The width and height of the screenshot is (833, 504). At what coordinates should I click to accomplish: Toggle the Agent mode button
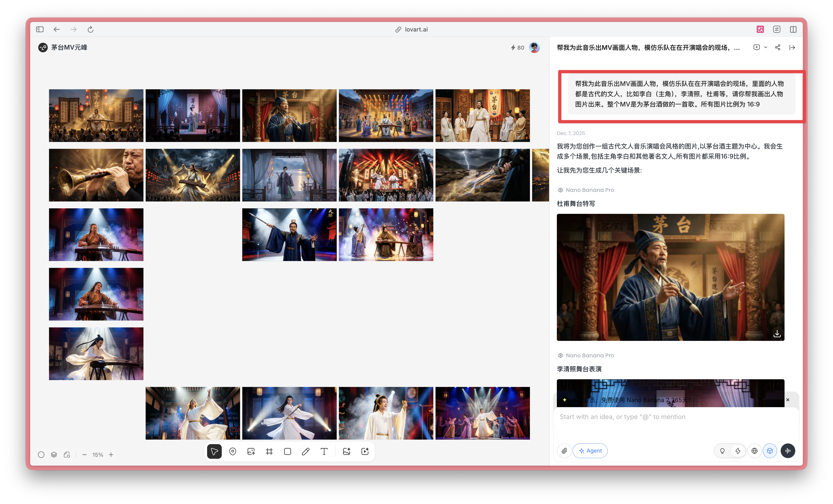tap(590, 451)
